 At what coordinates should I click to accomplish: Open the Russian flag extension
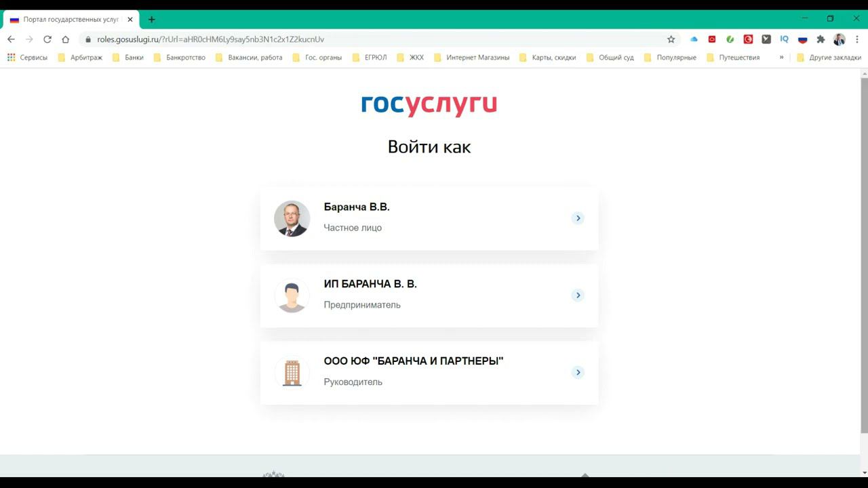(803, 39)
